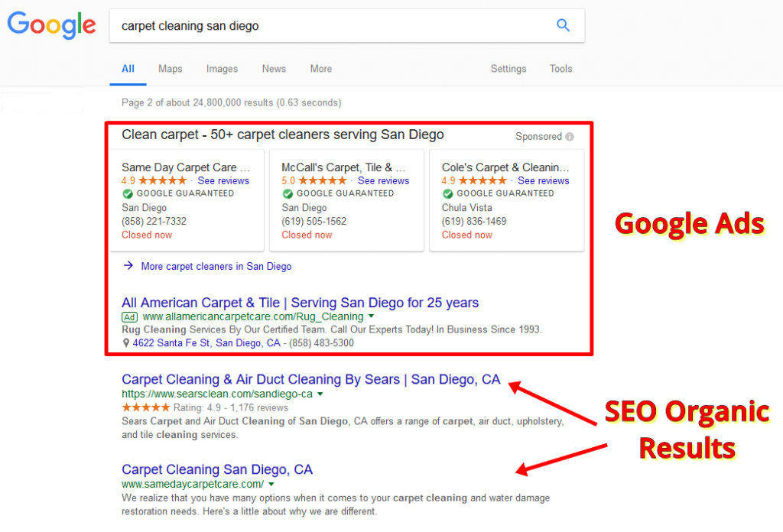Open All American Carpet & Tile ad link
This screenshot has width=783, height=532.
(300, 303)
